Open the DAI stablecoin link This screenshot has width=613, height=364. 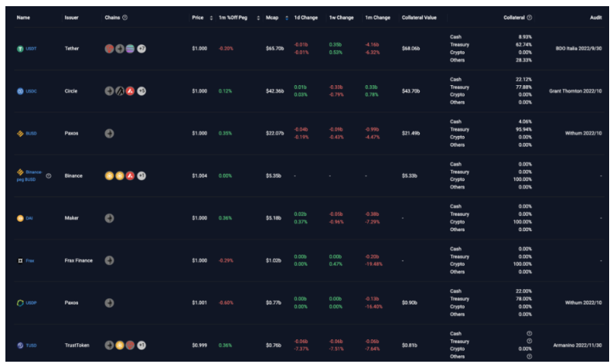29,218
